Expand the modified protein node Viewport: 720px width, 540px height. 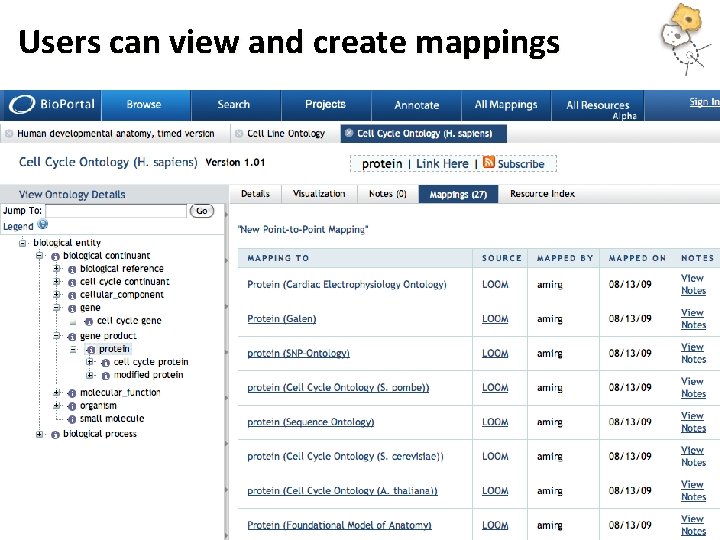click(90, 375)
